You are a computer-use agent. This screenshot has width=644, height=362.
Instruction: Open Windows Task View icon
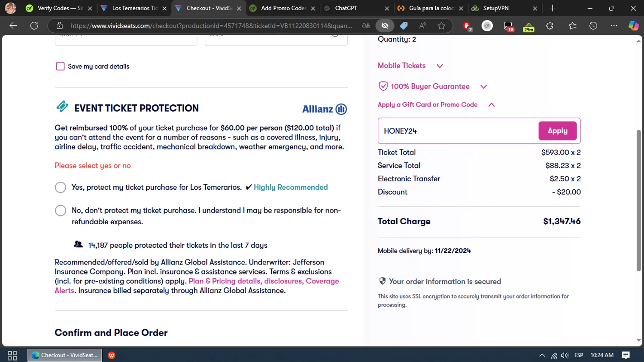pyautogui.click(x=12, y=356)
